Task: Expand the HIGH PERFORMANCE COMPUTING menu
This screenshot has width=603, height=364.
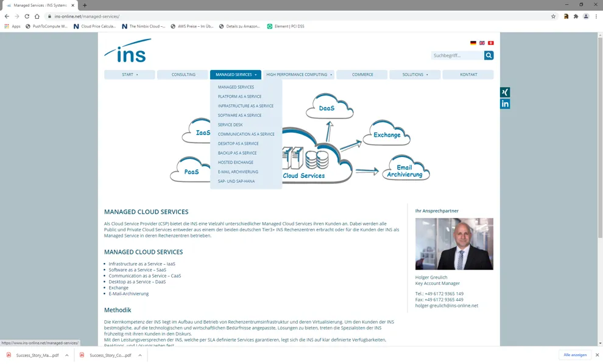Action: (x=299, y=75)
